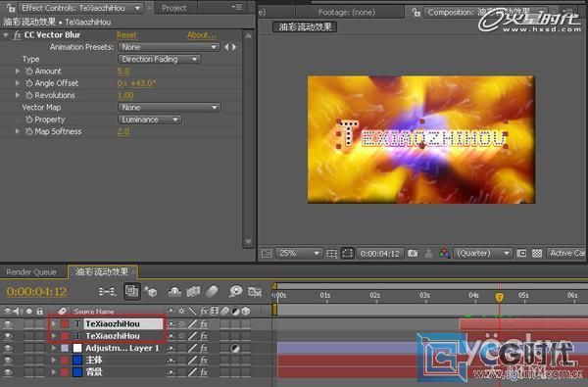Click the lock column header icon
Screen dimensions: 588x387
[x=40, y=311]
